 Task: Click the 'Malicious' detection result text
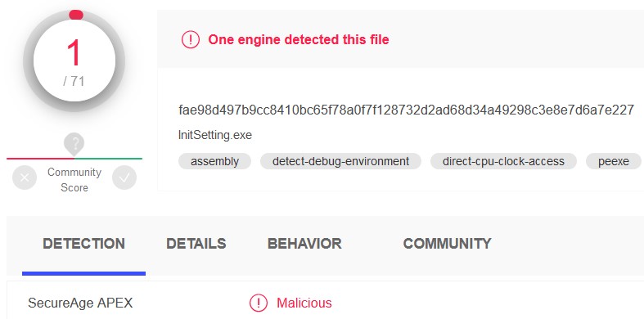pyautogui.click(x=304, y=303)
